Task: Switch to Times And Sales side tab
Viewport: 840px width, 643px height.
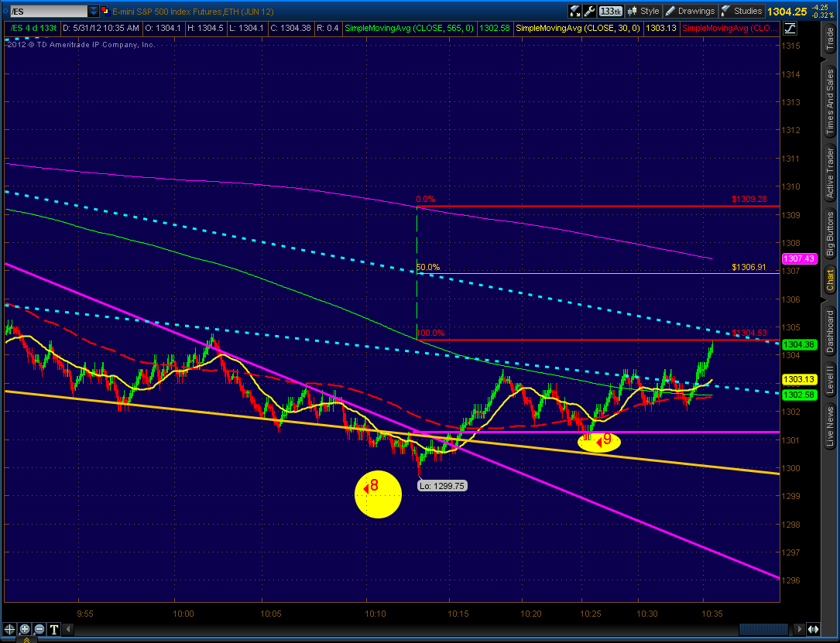Action: pyautogui.click(x=830, y=101)
